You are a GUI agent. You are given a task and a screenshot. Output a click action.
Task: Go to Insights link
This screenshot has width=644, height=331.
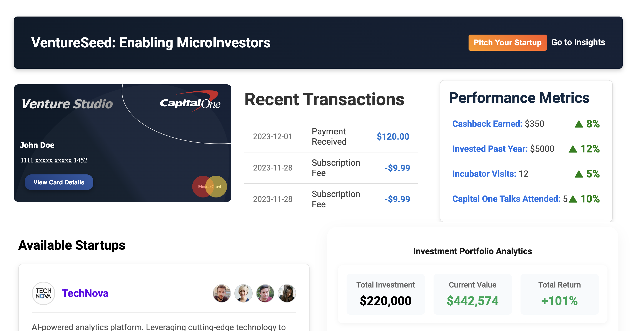(578, 42)
